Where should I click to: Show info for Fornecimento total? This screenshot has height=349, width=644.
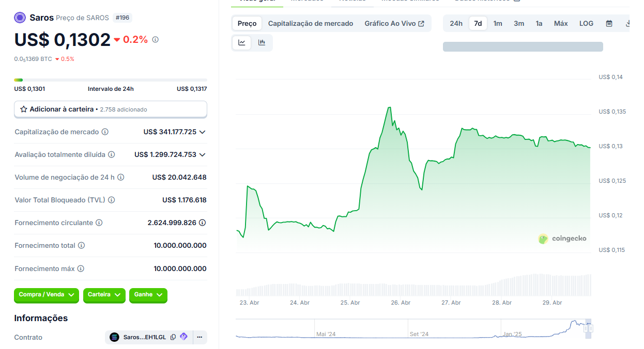[x=81, y=245]
